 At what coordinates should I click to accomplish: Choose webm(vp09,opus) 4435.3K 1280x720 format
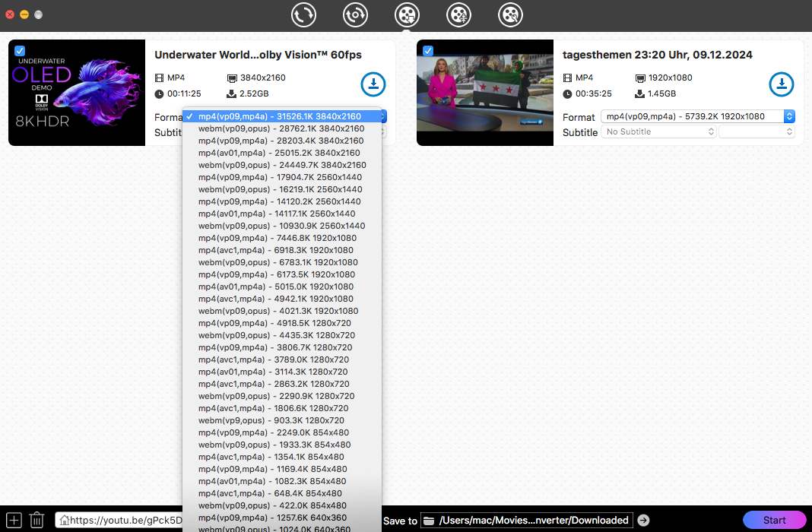[282, 335]
